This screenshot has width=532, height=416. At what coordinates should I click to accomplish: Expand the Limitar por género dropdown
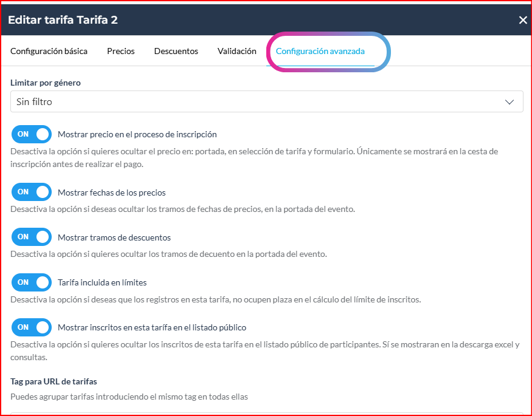pos(267,101)
